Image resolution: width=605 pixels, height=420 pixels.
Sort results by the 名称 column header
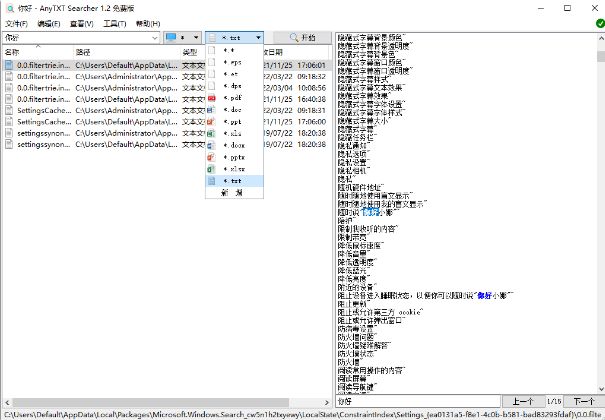coord(37,52)
